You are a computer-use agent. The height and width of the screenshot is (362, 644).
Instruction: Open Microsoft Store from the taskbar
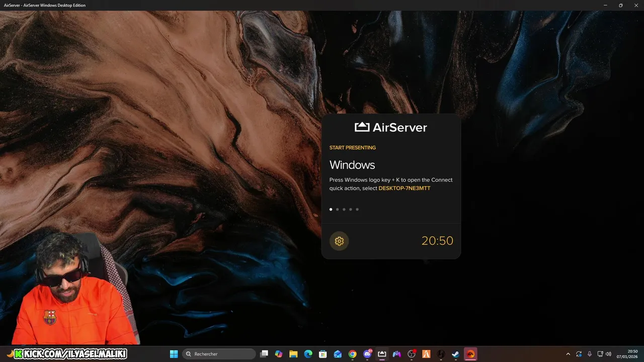pyautogui.click(x=323, y=354)
